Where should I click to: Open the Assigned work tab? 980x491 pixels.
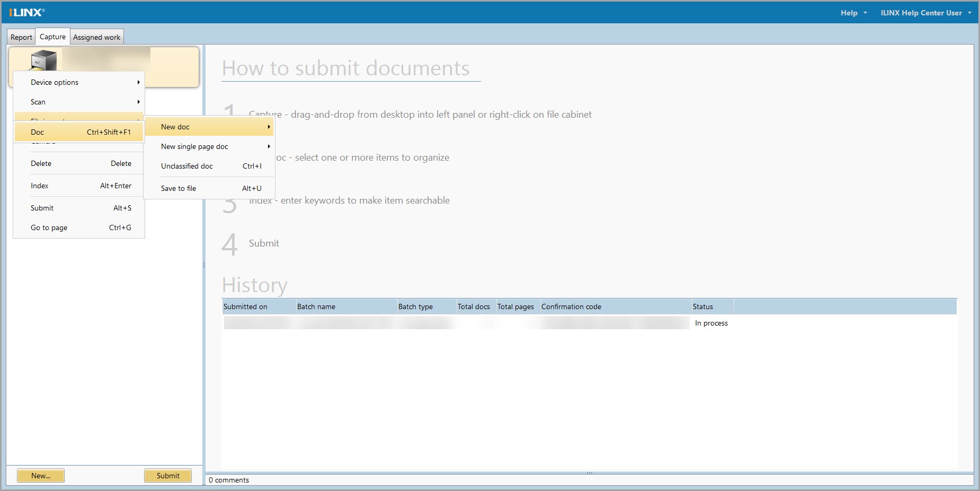coord(96,37)
